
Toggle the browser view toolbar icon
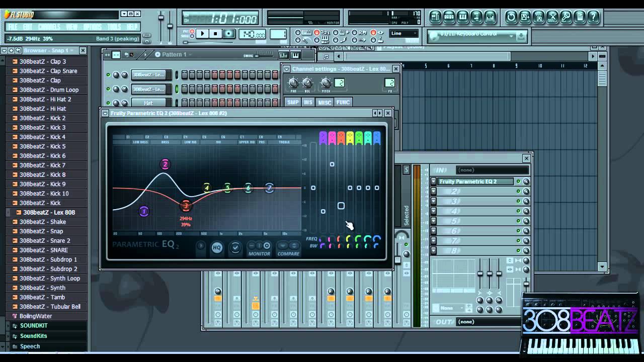pyautogui.click(x=476, y=17)
